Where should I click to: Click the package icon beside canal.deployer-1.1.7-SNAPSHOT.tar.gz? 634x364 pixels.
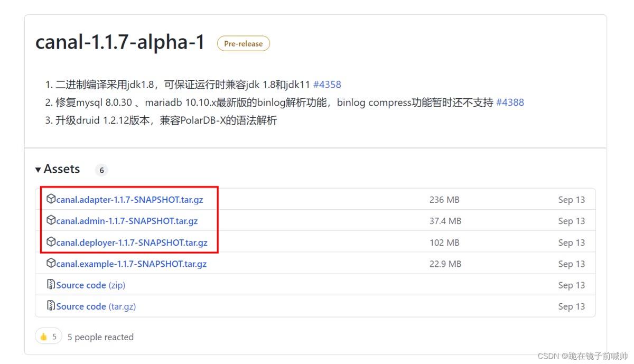(x=51, y=242)
